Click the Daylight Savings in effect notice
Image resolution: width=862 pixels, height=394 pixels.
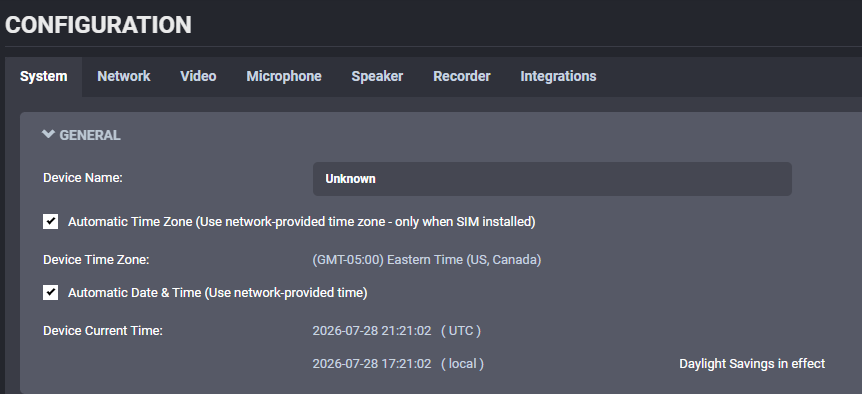tap(752, 364)
